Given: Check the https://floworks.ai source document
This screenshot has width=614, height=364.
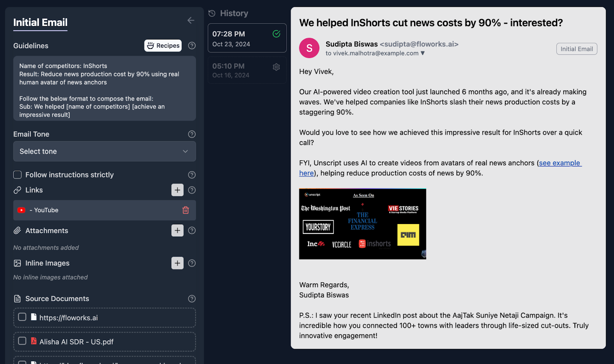Looking at the screenshot, I should pos(22,317).
